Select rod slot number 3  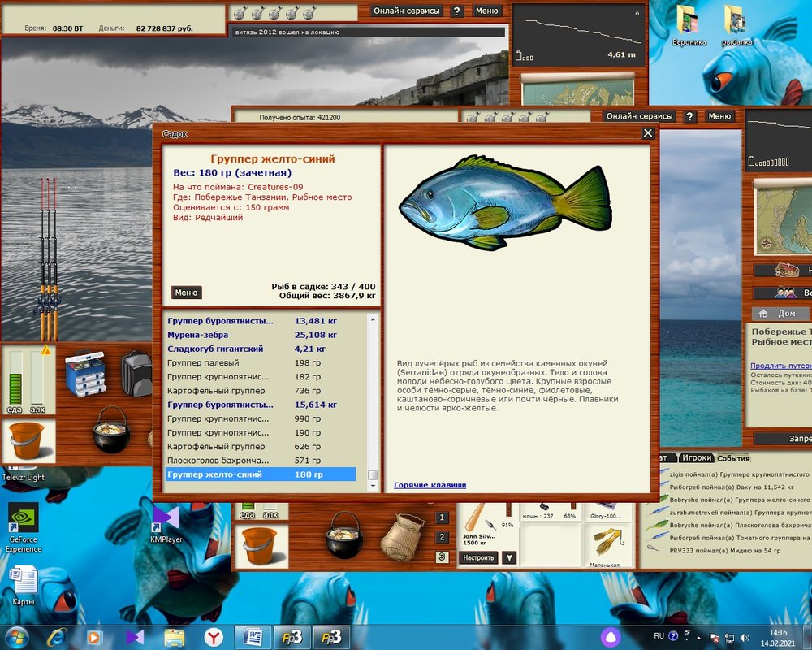click(442, 557)
